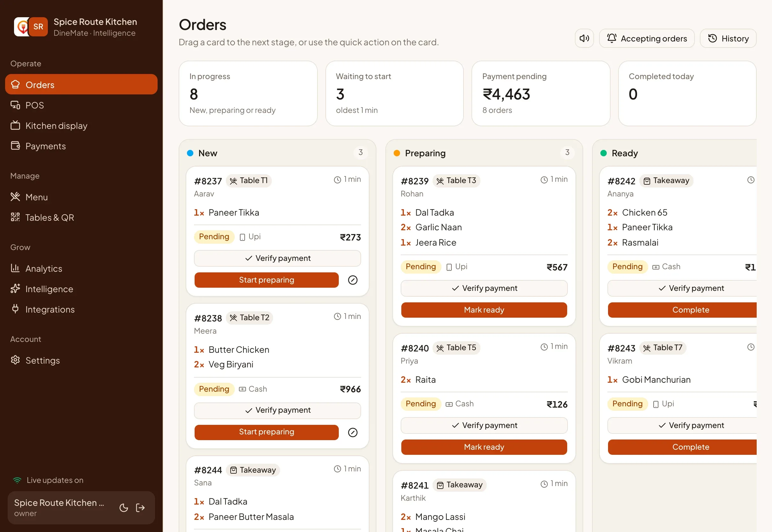Click the History clock icon

[x=712, y=38]
